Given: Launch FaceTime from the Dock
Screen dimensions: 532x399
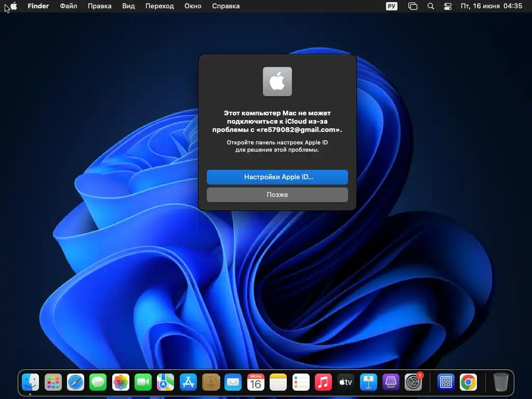Looking at the screenshot, I should pos(143,382).
